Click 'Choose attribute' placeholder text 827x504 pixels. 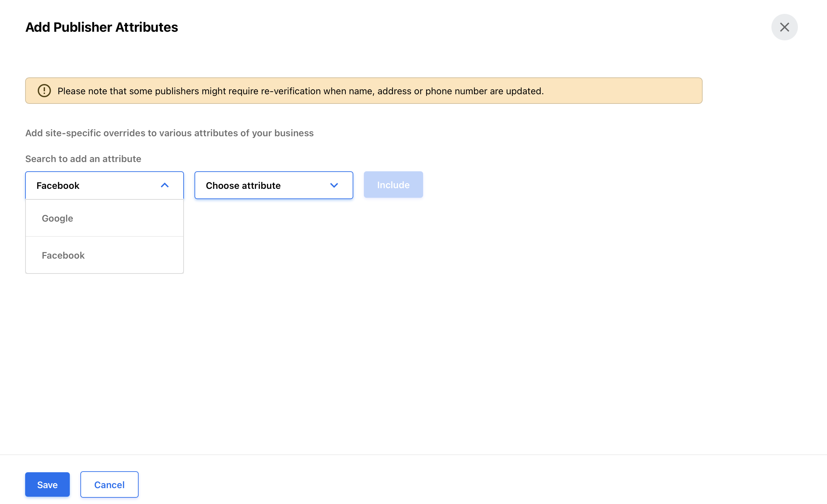(243, 186)
